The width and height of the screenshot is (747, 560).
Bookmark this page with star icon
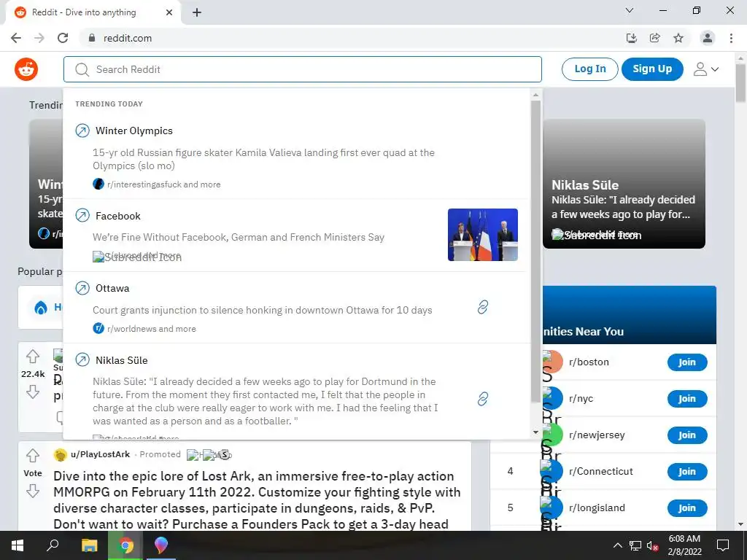pos(678,38)
